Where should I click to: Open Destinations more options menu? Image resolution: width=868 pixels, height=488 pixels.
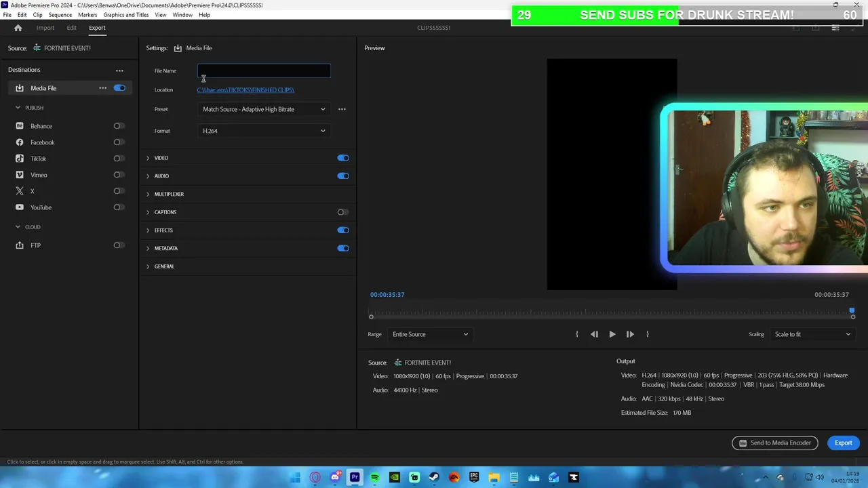[119, 70]
